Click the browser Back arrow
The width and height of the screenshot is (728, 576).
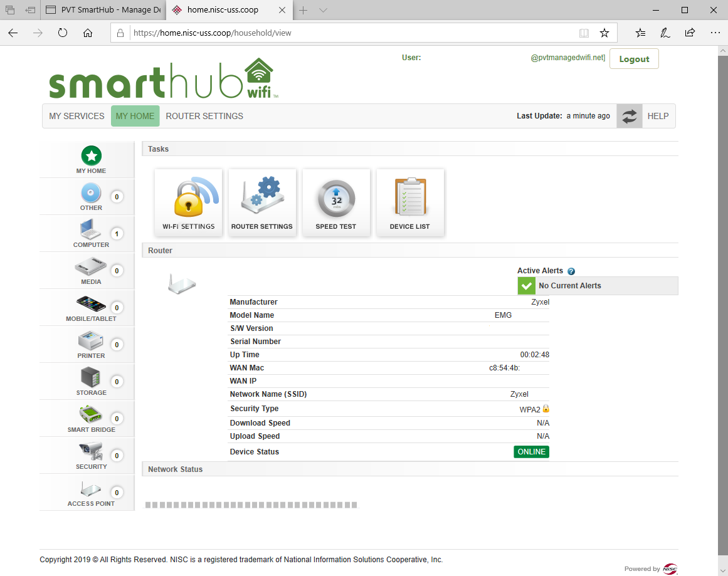pyautogui.click(x=13, y=33)
